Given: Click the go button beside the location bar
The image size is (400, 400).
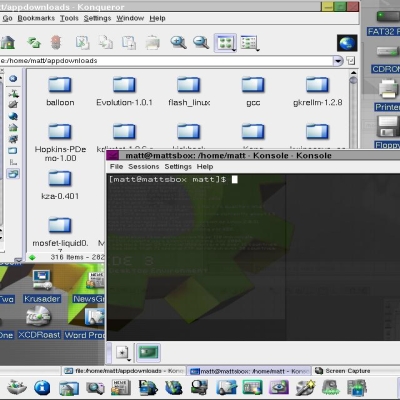Looking at the screenshot, I should click(x=351, y=61).
